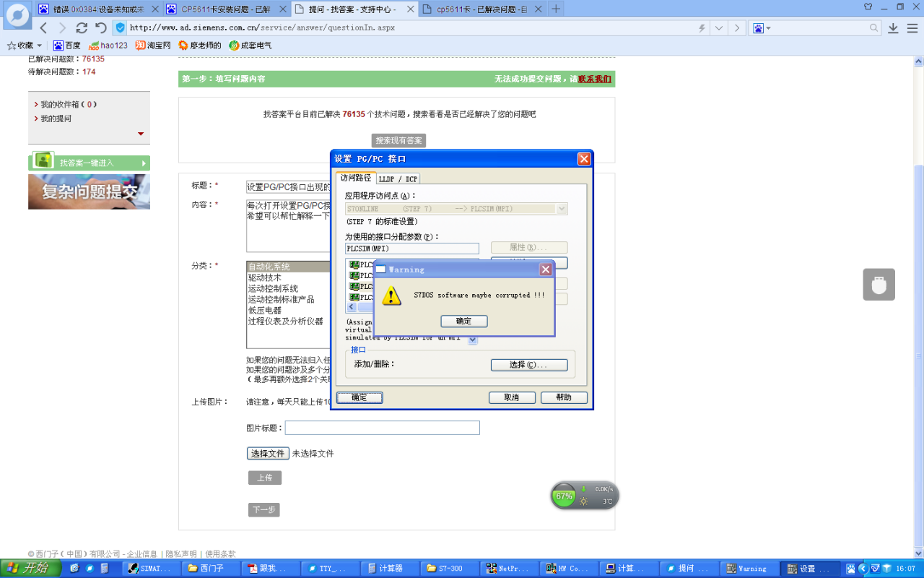The image size is (924, 578).
Task: Open the 使用条款 footer link
Action: (x=220, y=554)
